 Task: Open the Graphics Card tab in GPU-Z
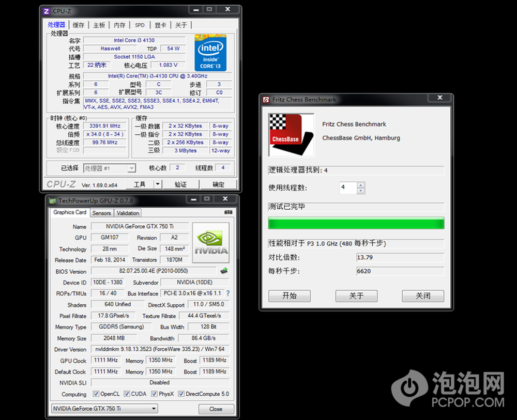pyautogui.click(x=70, y=212)
